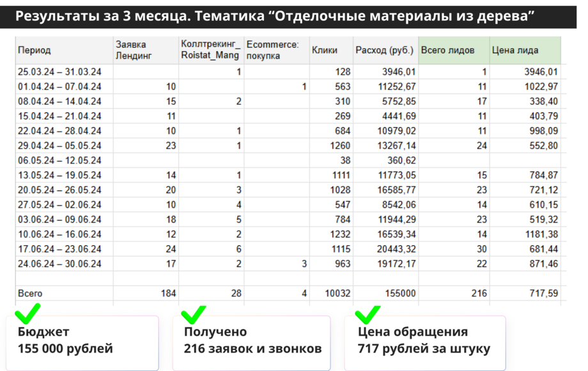The width and height of the screenshot is (588, 371).
Task: Click spend value 16585,77
Action: pos(397,190)
